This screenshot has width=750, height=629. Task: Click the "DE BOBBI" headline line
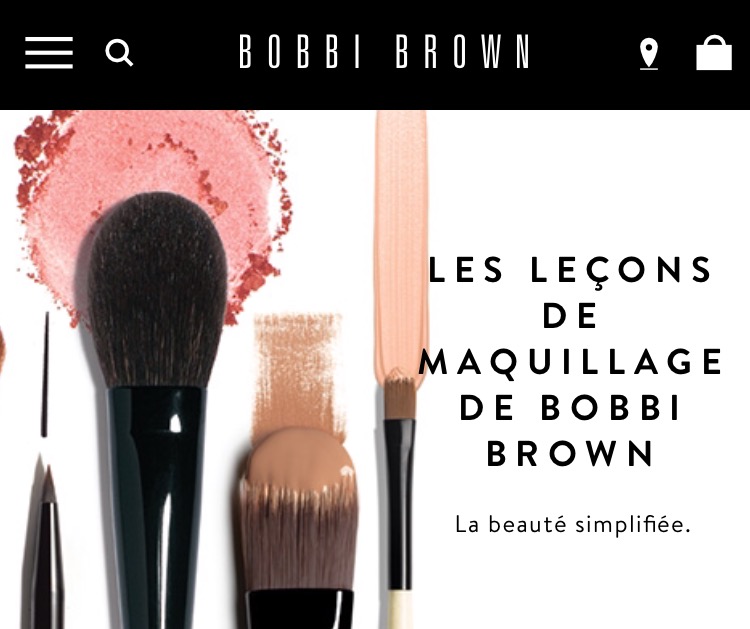pyautogui.click(x=570, y=408)
